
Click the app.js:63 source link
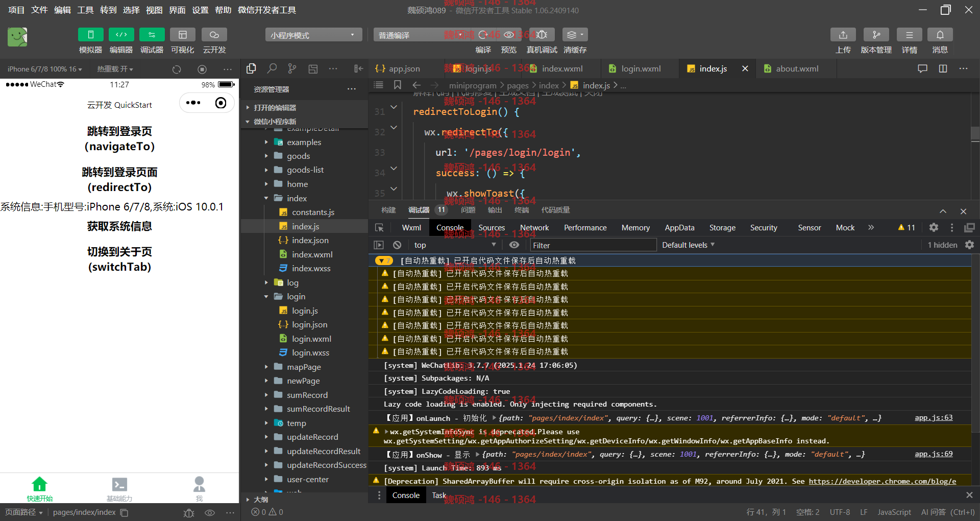[934, 418]
